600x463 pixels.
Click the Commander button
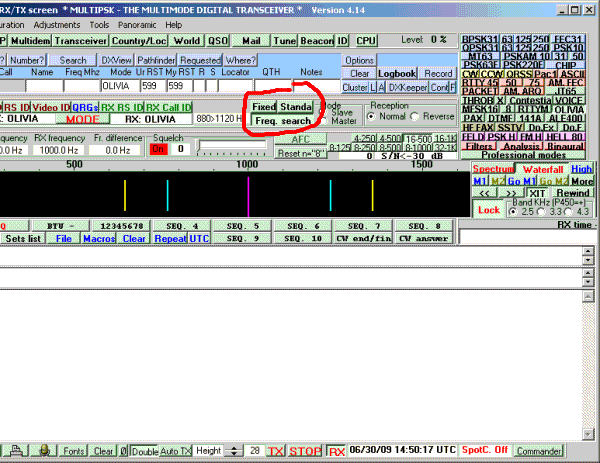coord(539,451)
